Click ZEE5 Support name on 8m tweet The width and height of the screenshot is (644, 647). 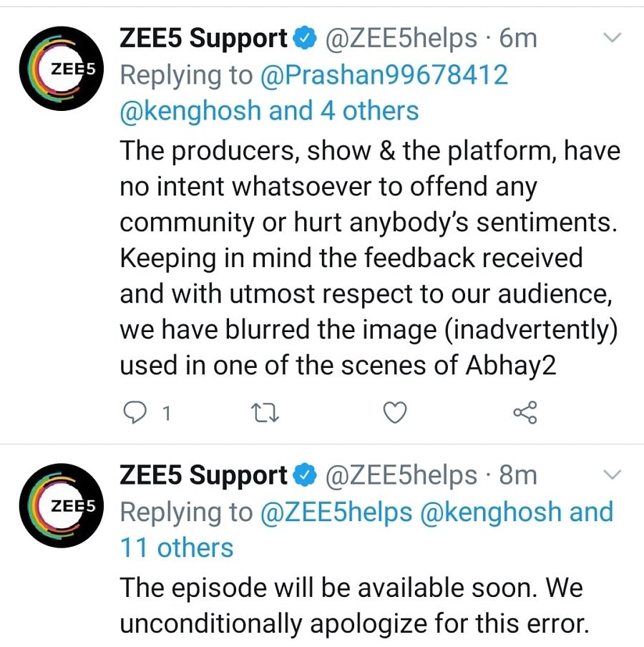tap(203, 476)
